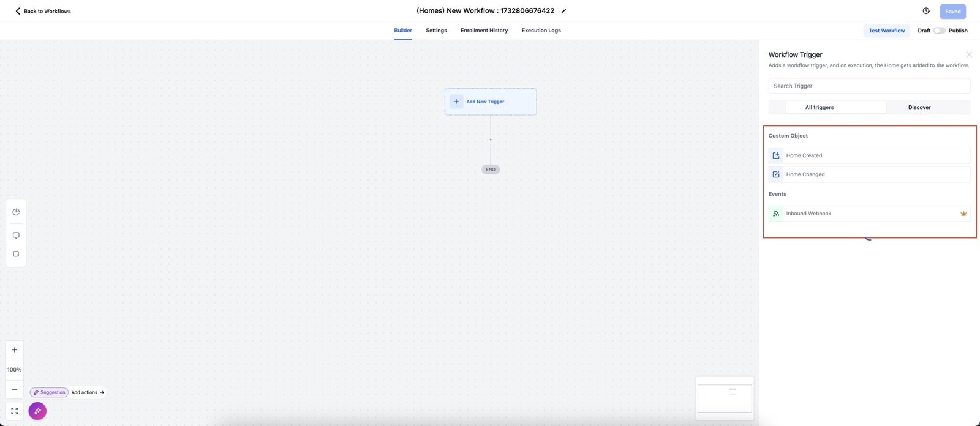980x426 pixels.
Task: Open the version history clock icon
Action: click(926, 11)
